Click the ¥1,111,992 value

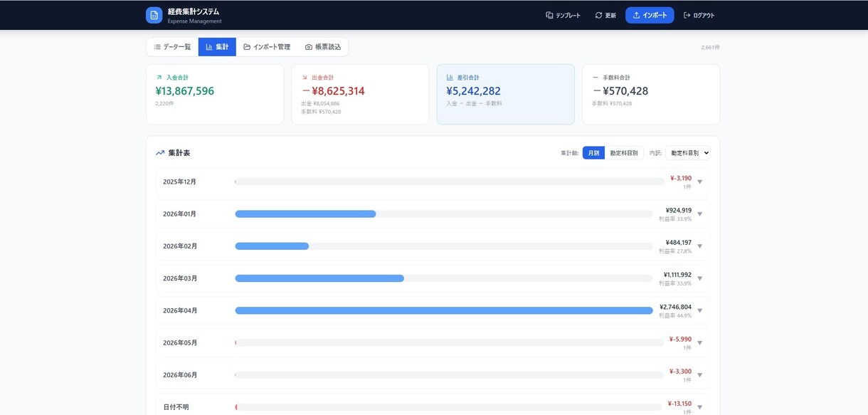point(677,275)
